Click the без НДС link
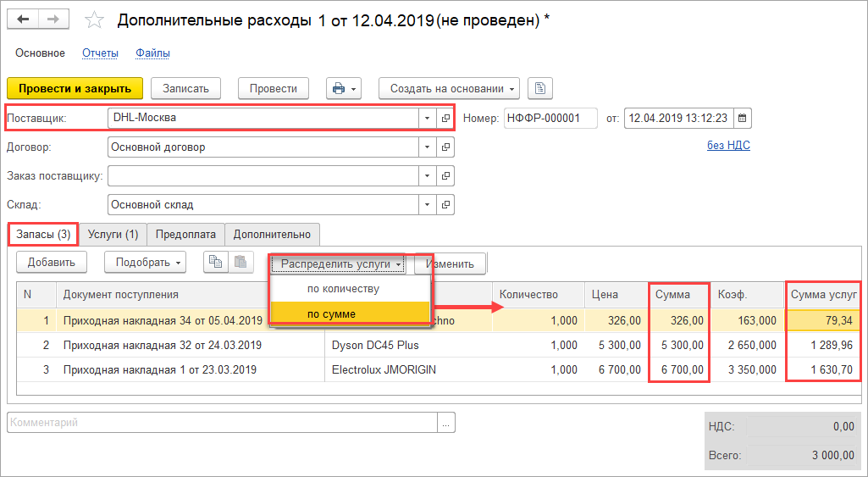This screenshot has width=868, height=477. click(728, 146)
